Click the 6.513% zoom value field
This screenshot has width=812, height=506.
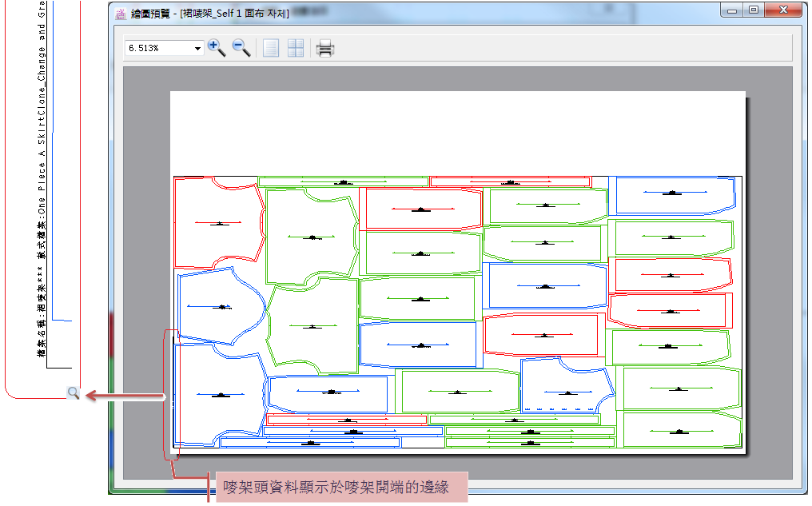158,49
